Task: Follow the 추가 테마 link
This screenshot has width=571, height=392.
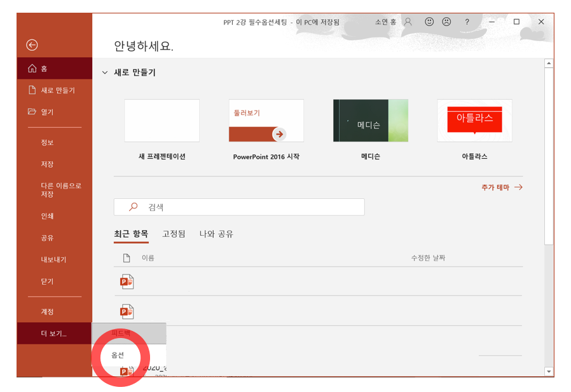Action: [x=502, y=187]
